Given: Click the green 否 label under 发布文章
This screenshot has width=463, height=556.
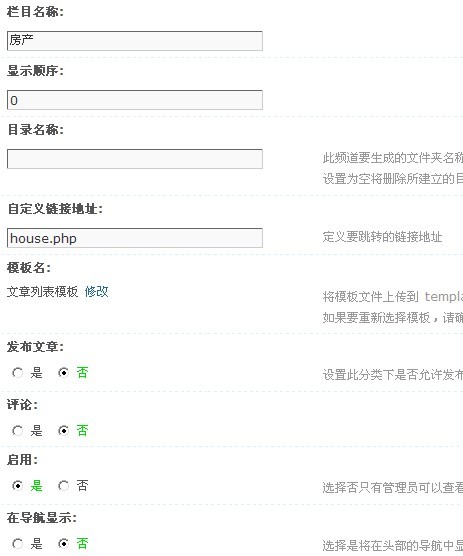Looking at the screenshot, I should [x=82, y=373].
